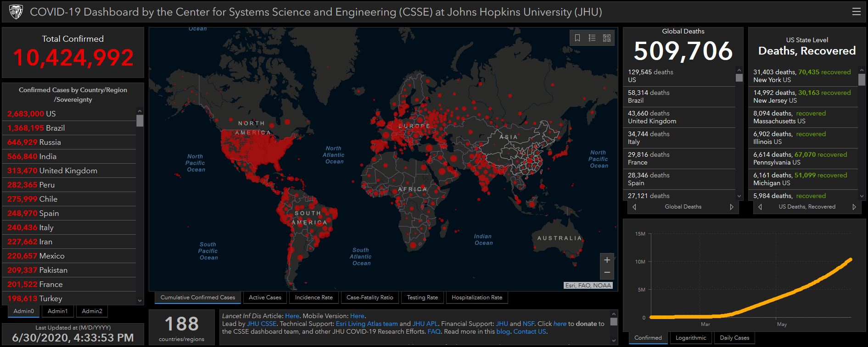
Task: Open the Contact US link
Action: 530,331
